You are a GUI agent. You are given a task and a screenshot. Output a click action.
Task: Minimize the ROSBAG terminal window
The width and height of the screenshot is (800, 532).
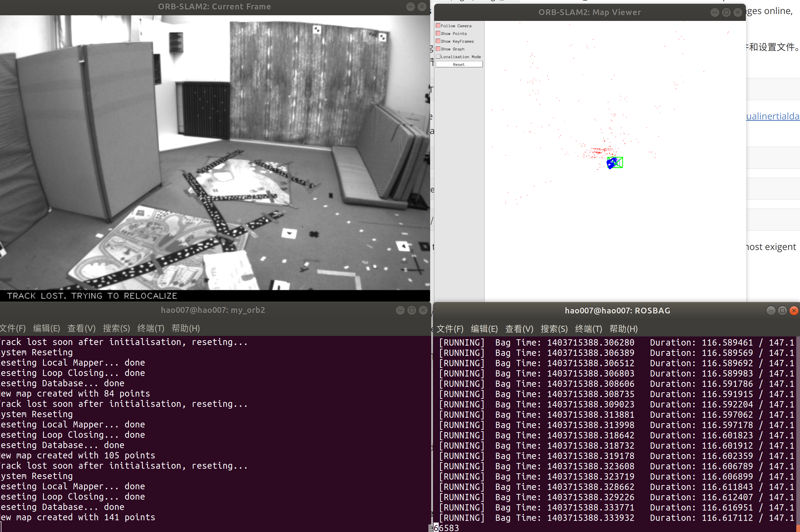[x=771, y=310]
